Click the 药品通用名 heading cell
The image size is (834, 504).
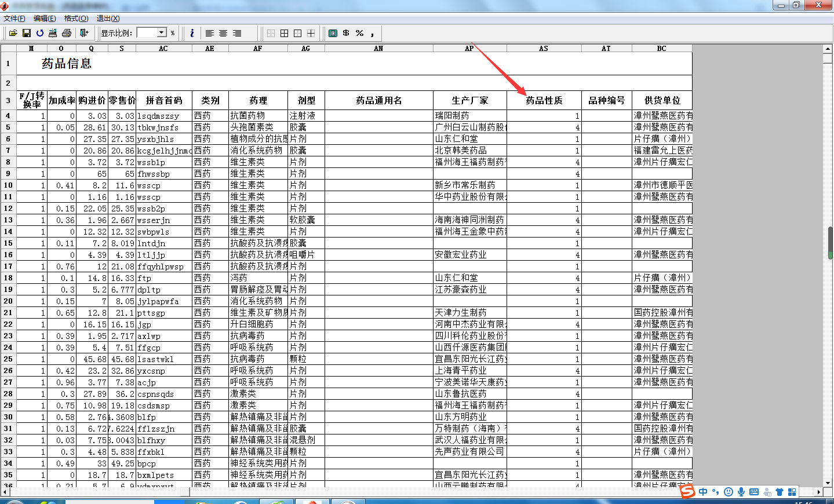[x=379, y=100]
